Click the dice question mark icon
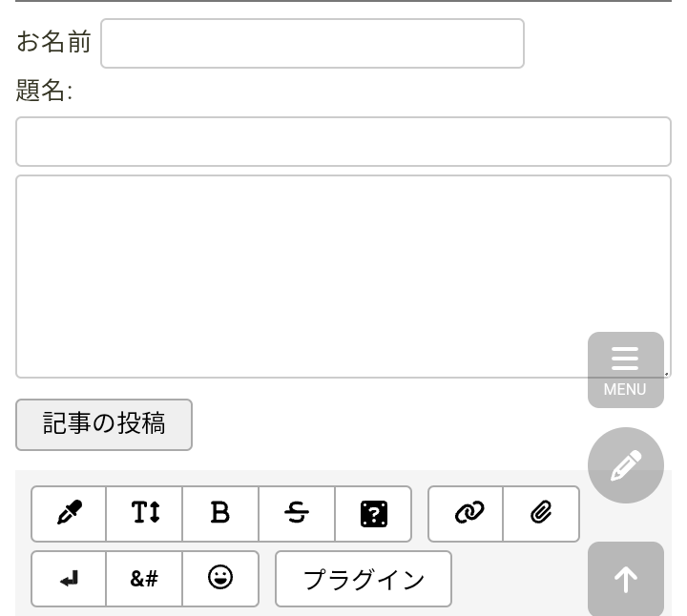 373,514
